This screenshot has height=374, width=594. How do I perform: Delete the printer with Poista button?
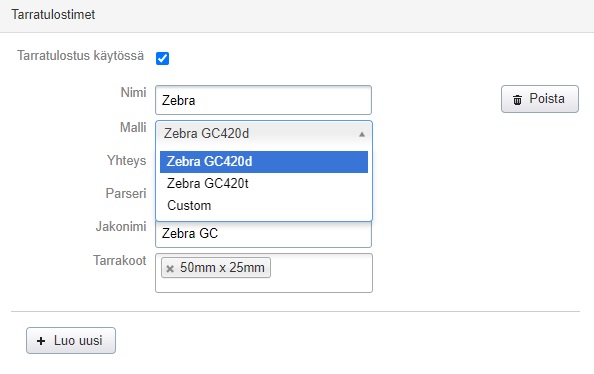540,99
